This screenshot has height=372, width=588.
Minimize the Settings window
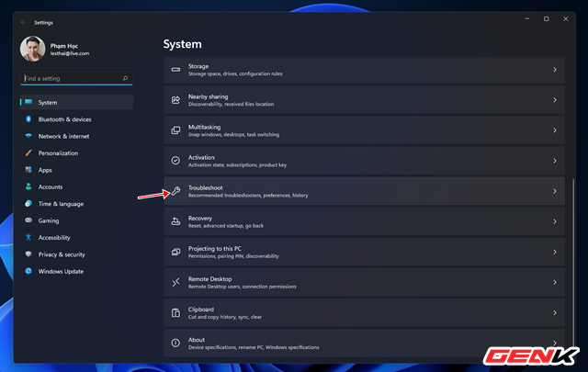(x=526, y=18)
